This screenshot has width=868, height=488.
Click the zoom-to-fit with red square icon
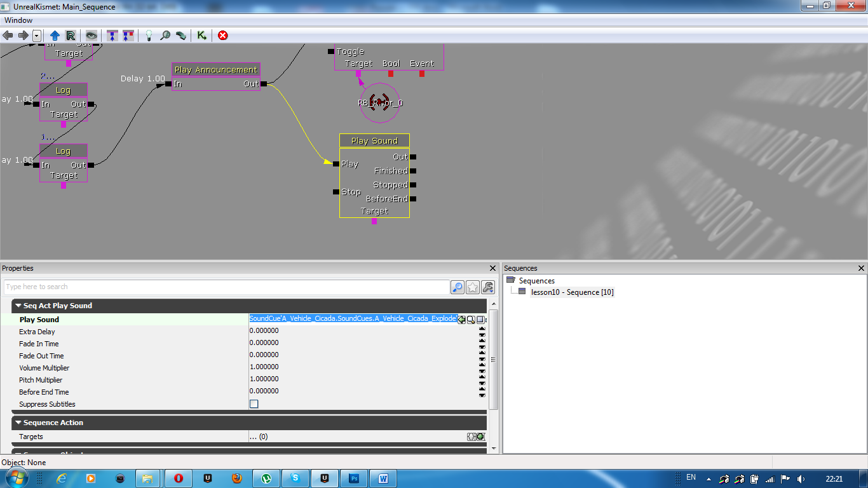click(x=128, y=36)
